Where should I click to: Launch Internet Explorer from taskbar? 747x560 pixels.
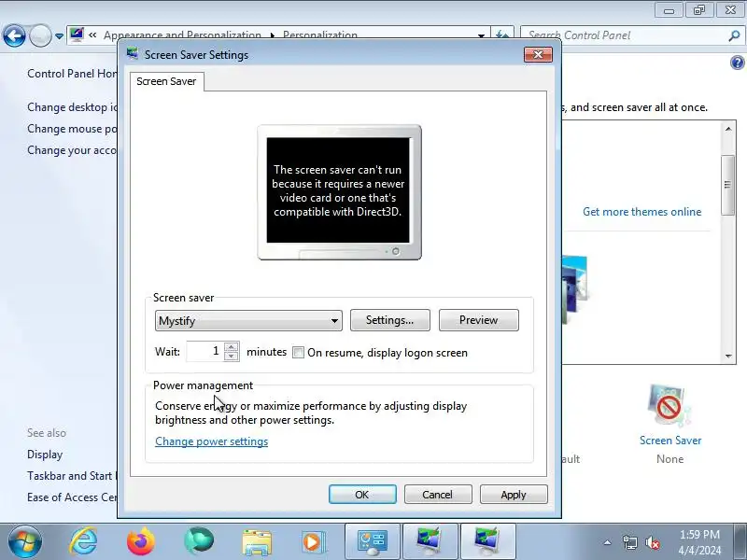point(83,541)
